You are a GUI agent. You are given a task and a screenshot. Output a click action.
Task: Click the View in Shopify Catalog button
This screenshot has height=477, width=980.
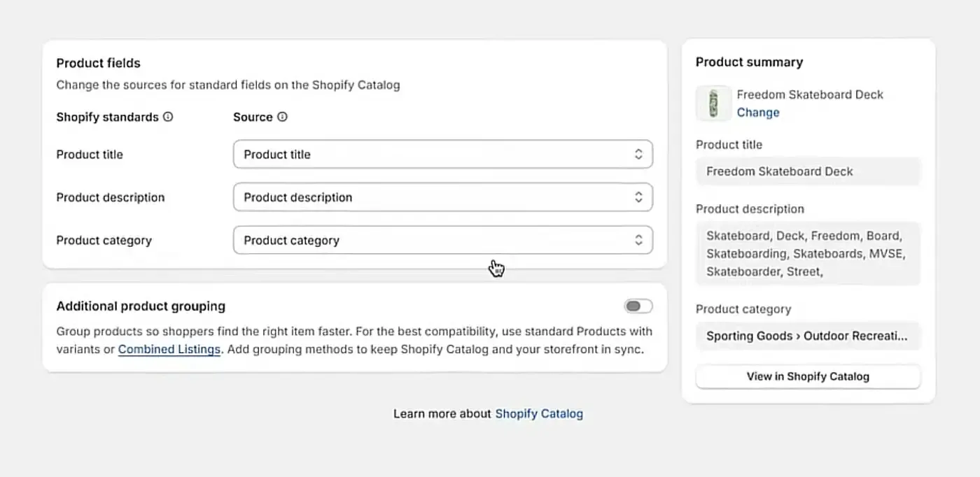point(808,376)
